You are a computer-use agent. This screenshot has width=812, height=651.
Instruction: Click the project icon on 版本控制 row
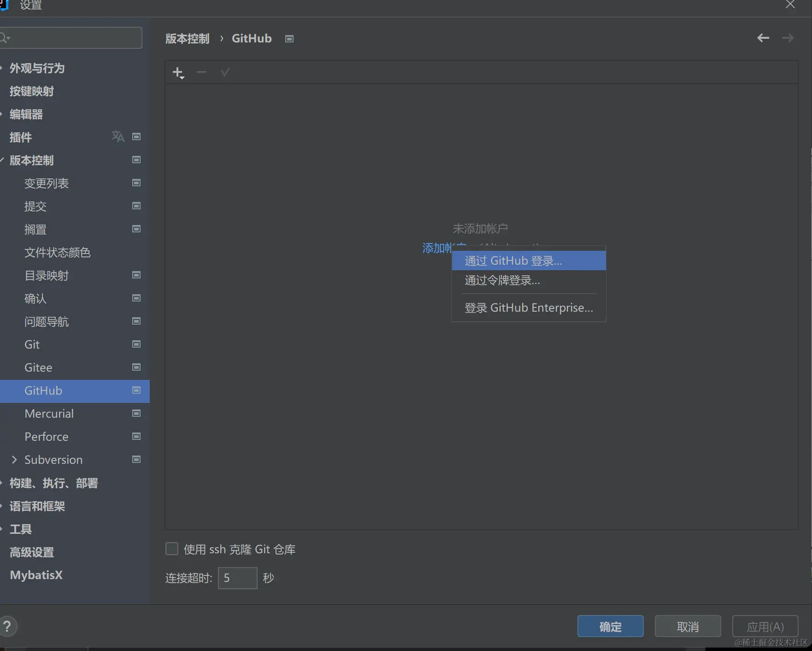tap(136, 160)
